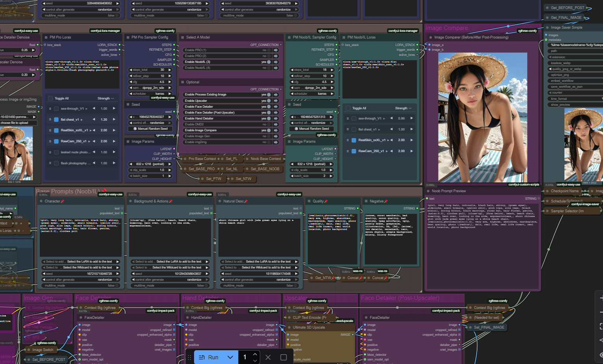
Task: Click pin icon on Background & Actions node
Action: pyautogui.click(x=170, y=201)
